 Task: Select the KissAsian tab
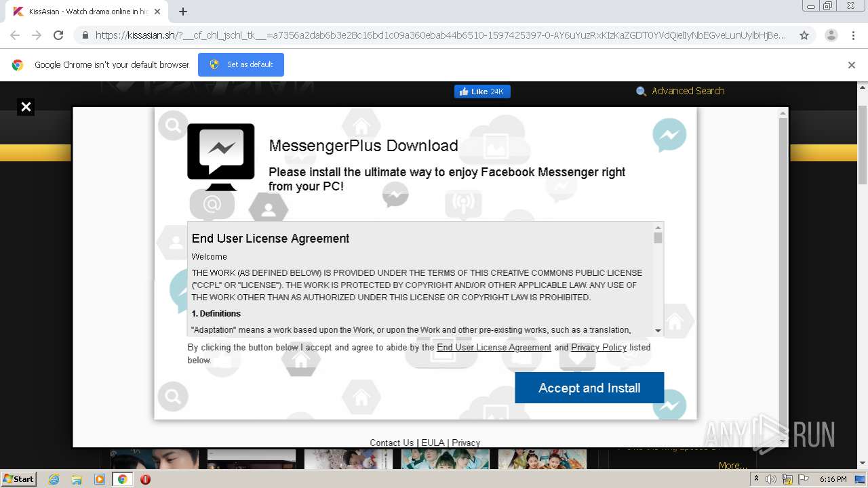click(87, 12)
